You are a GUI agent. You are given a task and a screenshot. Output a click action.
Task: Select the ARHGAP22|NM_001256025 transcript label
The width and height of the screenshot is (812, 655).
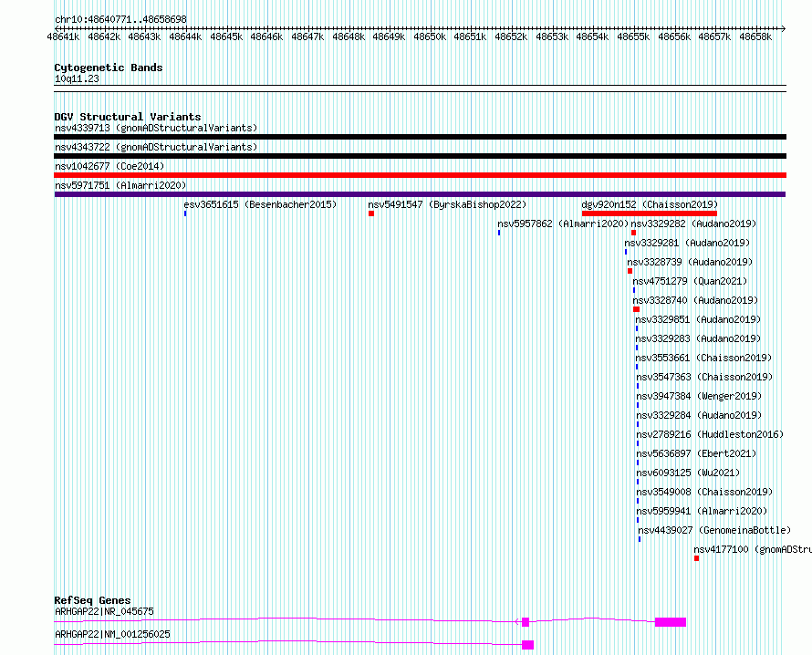pyautogui.click(x=112, y=634)
